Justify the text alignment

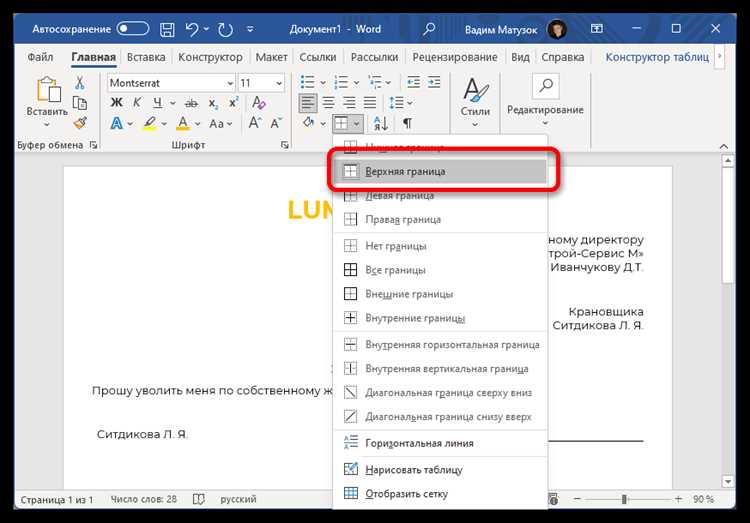click(370, 102)
